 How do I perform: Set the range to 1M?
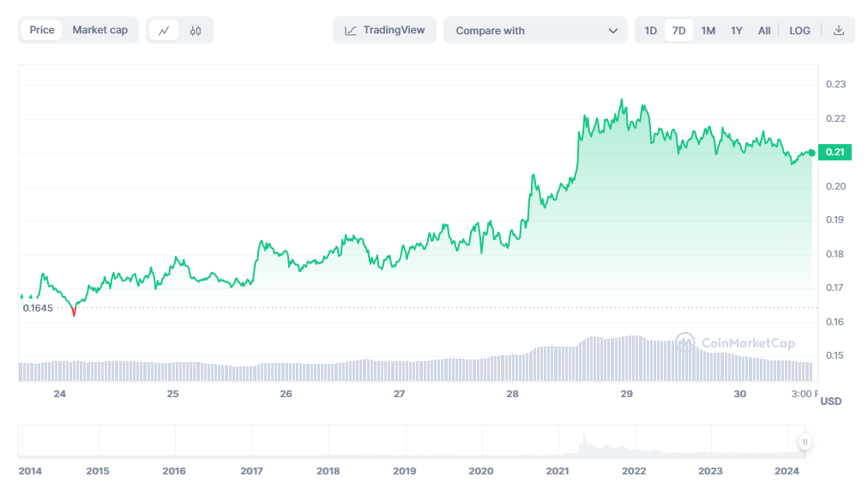click(x=708, y=31)
